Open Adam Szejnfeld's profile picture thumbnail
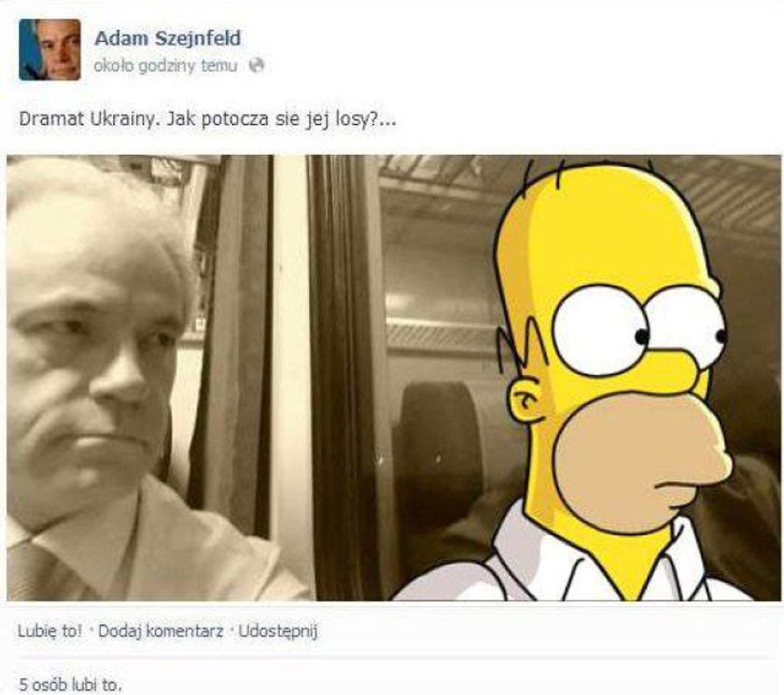 point(49,49)
